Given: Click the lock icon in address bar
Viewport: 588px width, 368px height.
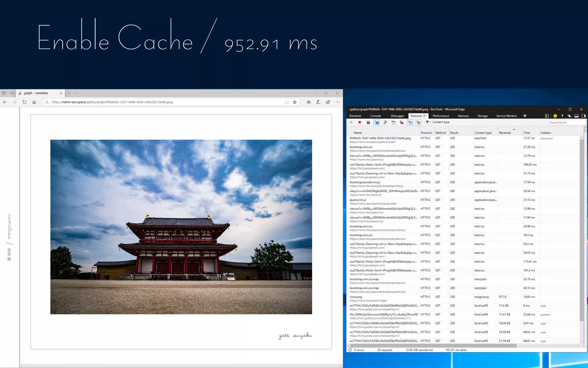Looking at the screenshot, I should [47, 102].
